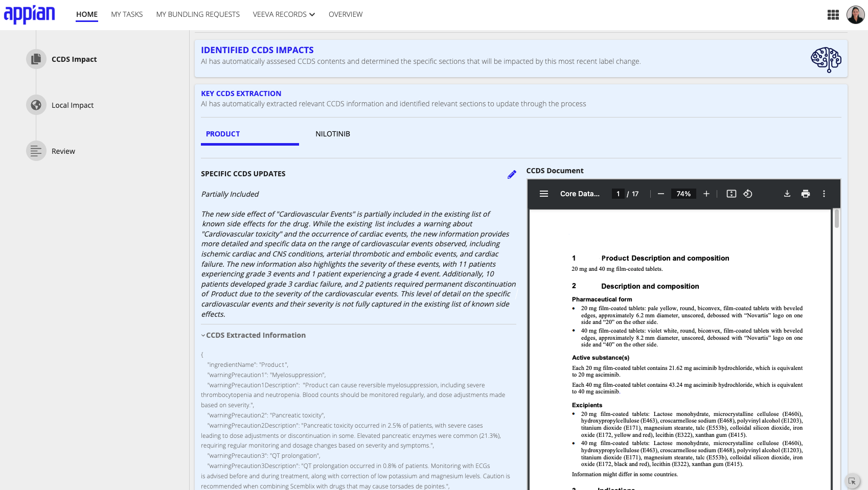
Task: Toggle the PDF viewer sidebar menu
Action: tap(544, 194)
